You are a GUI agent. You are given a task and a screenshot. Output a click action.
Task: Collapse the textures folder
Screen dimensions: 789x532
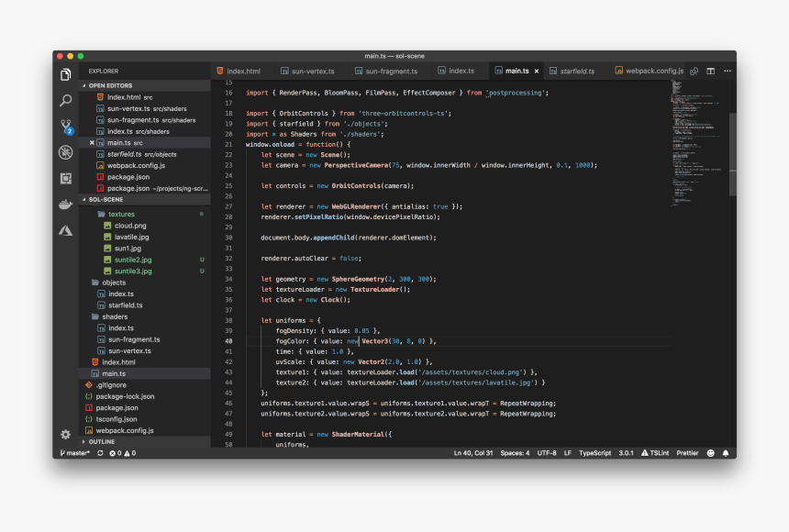[145, 214]
